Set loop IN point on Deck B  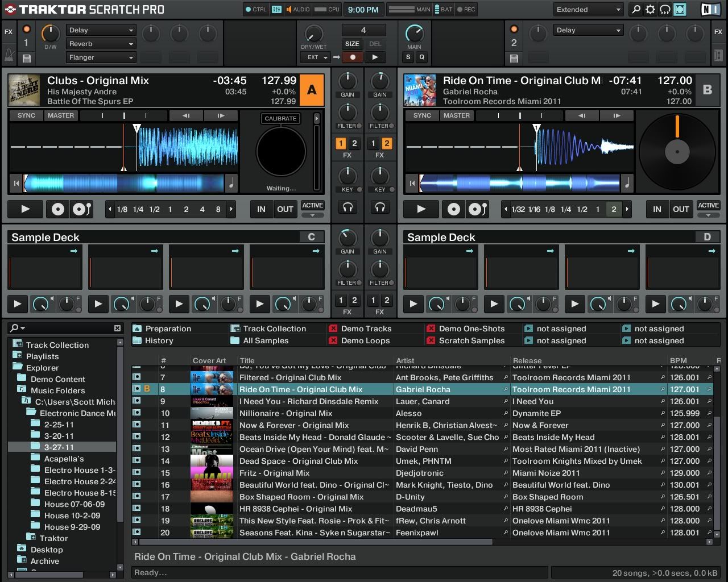point(657,209)
